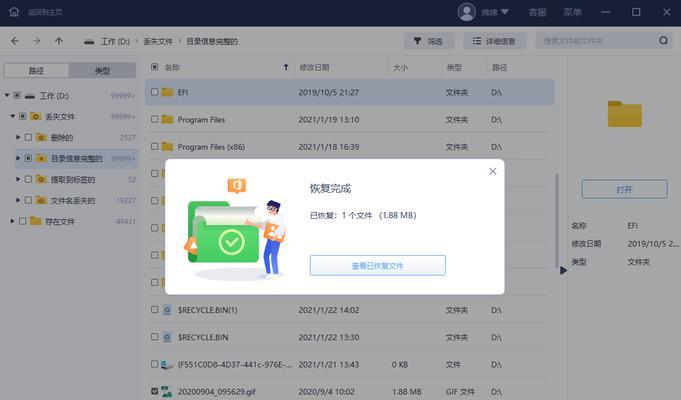Click the 工作 (D:) drive icon in tree
The height and width of the screenshot is (400, 681).
click(30, 96)
